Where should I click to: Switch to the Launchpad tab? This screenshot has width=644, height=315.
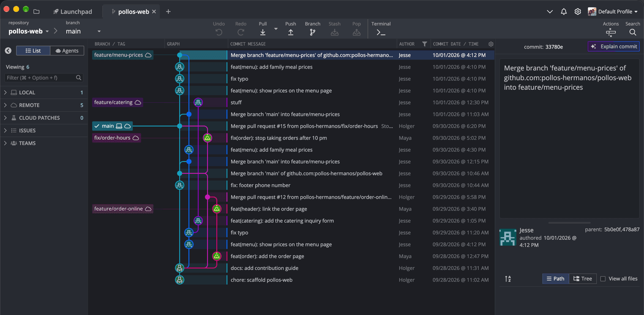pos(73,11)
